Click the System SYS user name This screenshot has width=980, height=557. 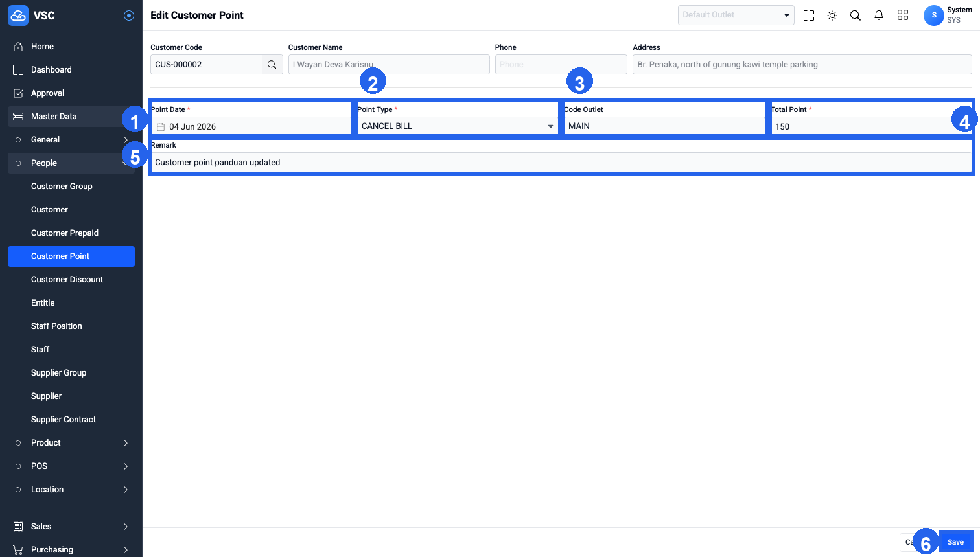(959, 15)
